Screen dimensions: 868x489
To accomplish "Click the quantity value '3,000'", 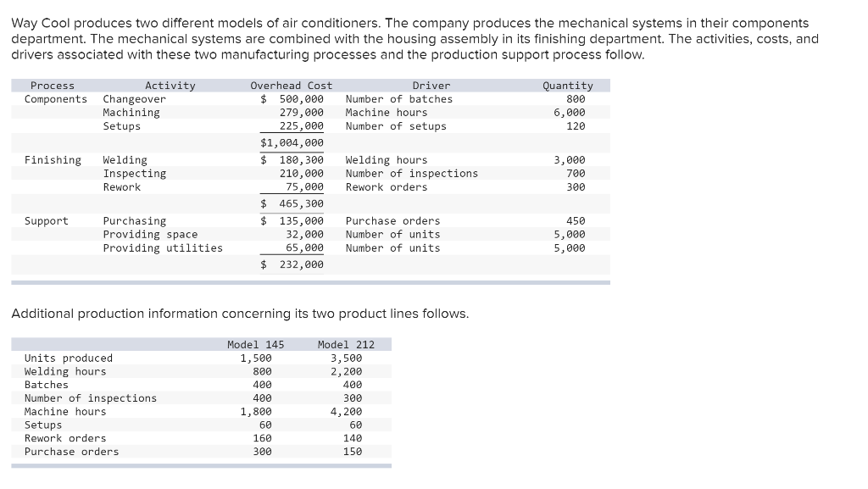I will coord(570,160).
